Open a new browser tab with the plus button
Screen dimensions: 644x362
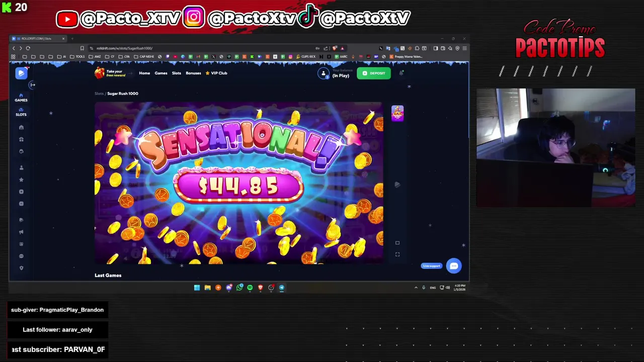pos(72,39)
